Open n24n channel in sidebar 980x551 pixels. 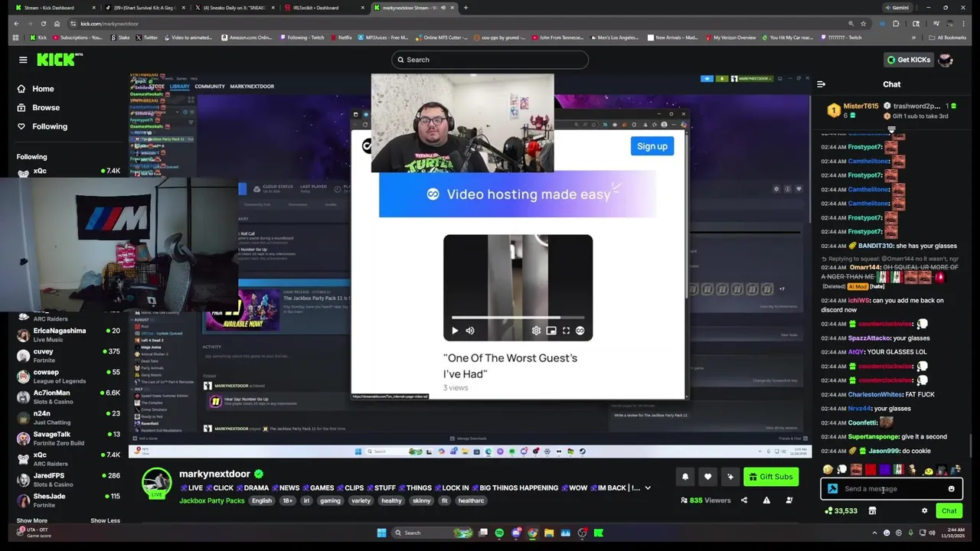[x=70, y=418]
